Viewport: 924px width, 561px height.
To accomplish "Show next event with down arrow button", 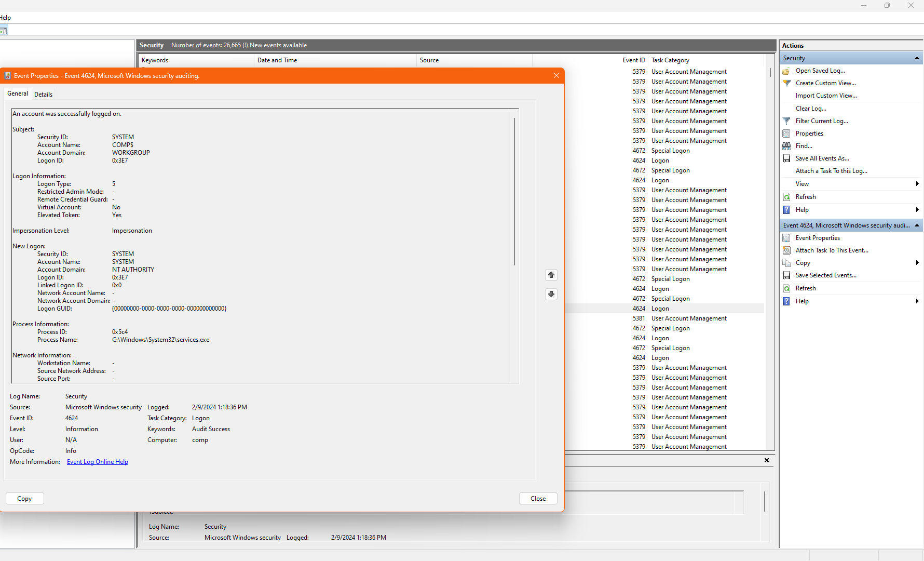I will [551, 294].
